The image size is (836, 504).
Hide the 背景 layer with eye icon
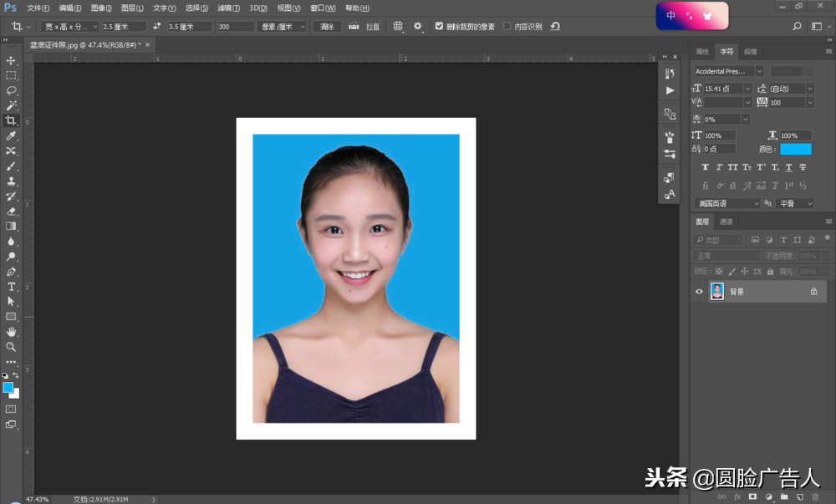[700, 292]
